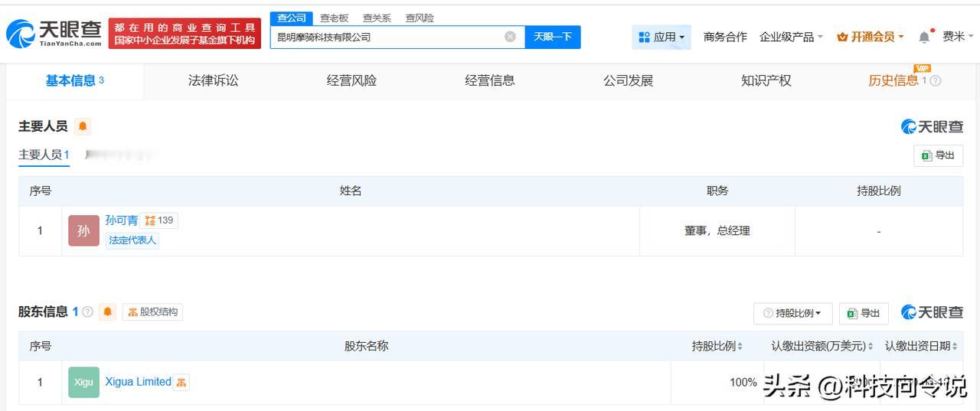
Task: Sort by 认缴出资额 column arrows
Action: pyautogui.click(x=871, y=347)
